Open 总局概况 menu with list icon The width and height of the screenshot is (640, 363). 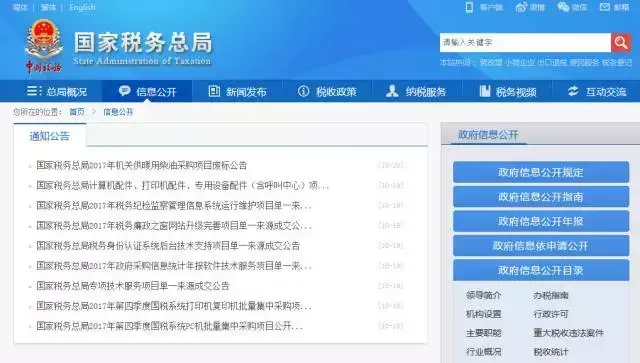click(x=57, y=91)
